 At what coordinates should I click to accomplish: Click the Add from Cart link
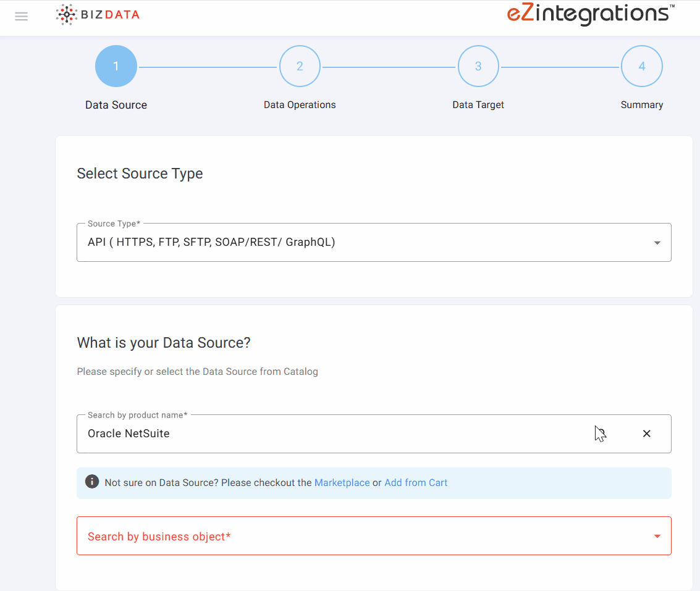pos(416,483)
